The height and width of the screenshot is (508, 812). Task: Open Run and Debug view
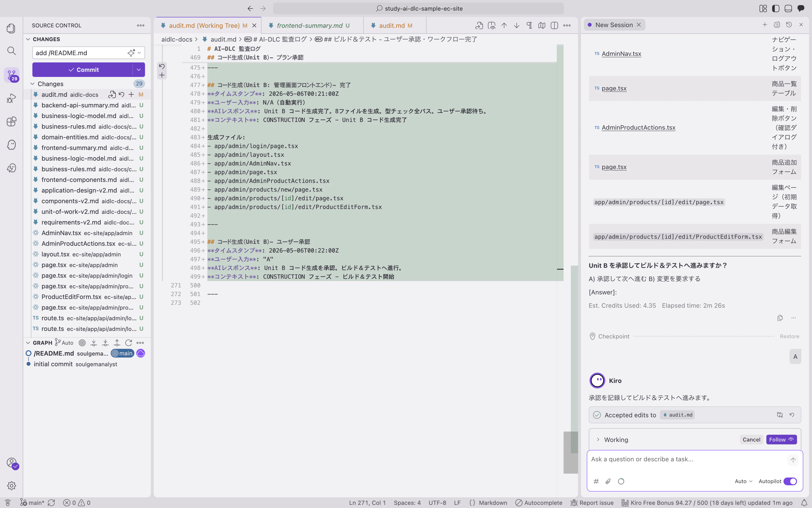coord(11,98)
